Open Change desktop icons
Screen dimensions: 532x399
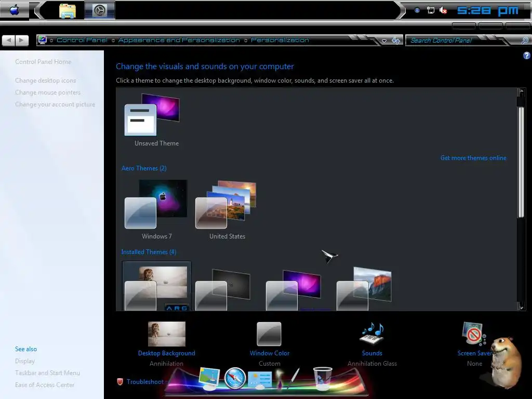(46, 81)
